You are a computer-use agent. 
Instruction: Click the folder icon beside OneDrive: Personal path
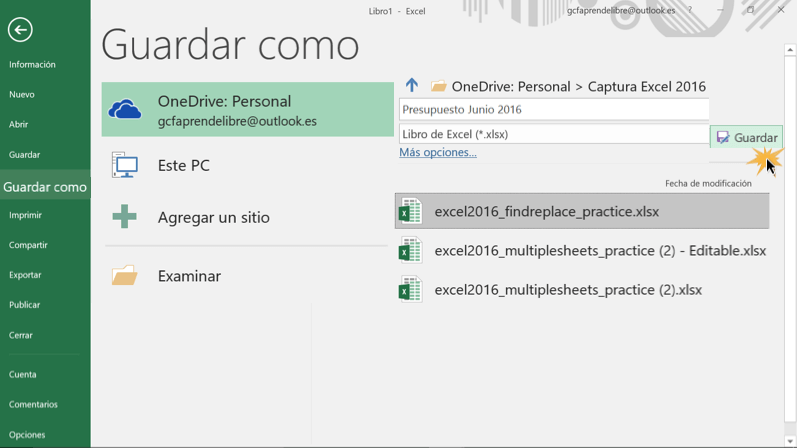[x=438, y=86]
